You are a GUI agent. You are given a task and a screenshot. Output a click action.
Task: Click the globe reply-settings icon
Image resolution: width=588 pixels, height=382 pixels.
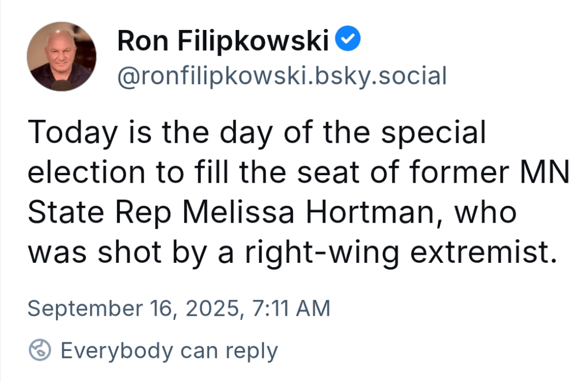tap(40, 350)
